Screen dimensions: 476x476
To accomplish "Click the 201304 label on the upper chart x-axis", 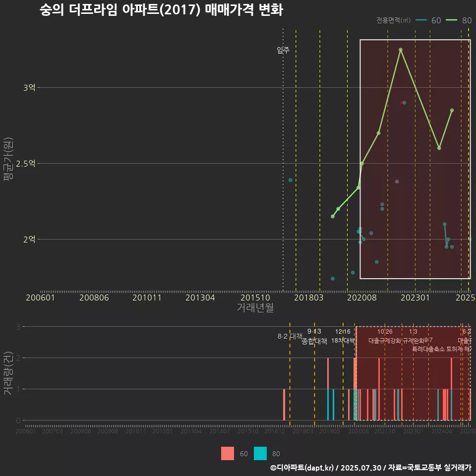I will pos(200,297).
